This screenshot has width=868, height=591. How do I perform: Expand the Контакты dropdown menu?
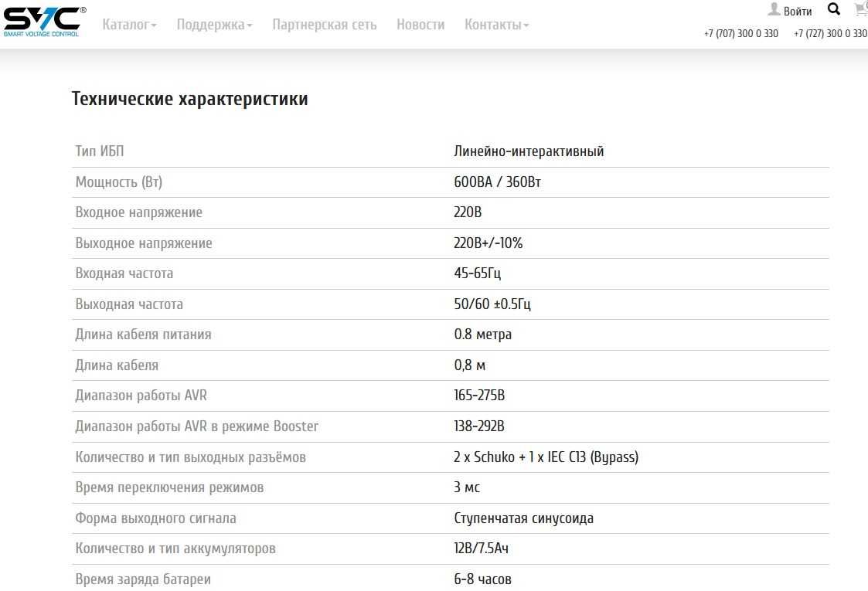pos(496,25)
